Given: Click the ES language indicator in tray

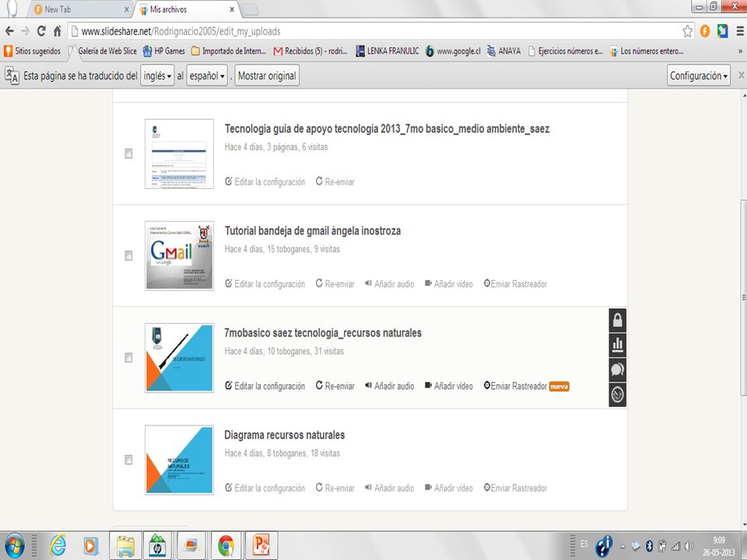Looking at the screenshot, I should pyautogui.click(x=584, y=544).
